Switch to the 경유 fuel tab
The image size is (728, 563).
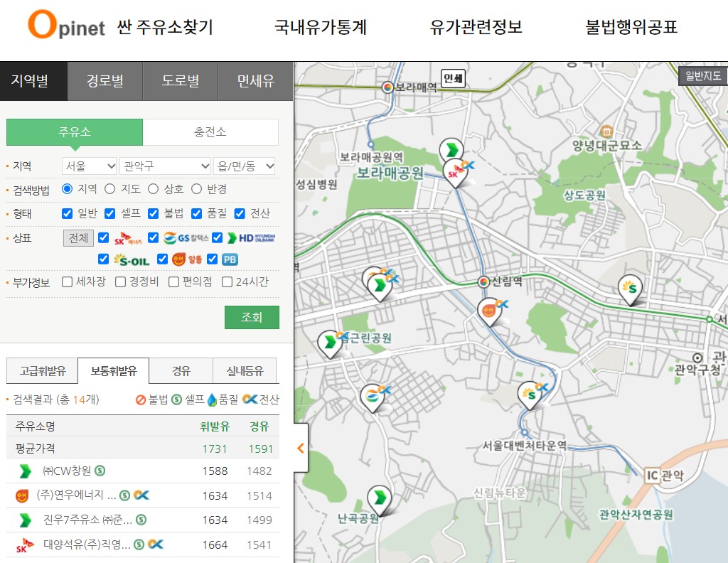click(x=180, y=370)
